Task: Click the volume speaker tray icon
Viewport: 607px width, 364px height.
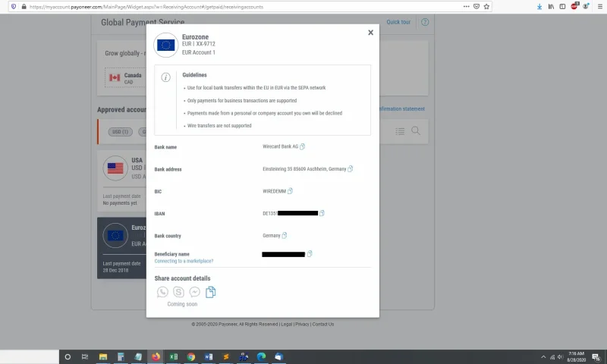Action: pos(560,356)
